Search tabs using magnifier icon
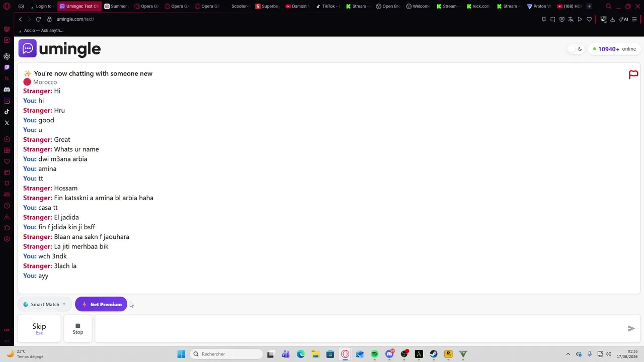Image resolution: width=644 pixels, height=362 pixels. [608, 7]
